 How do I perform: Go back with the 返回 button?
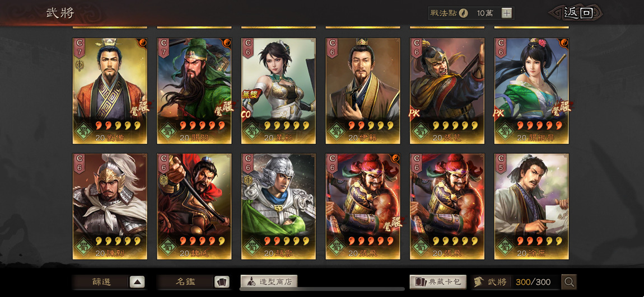(577, 13)
